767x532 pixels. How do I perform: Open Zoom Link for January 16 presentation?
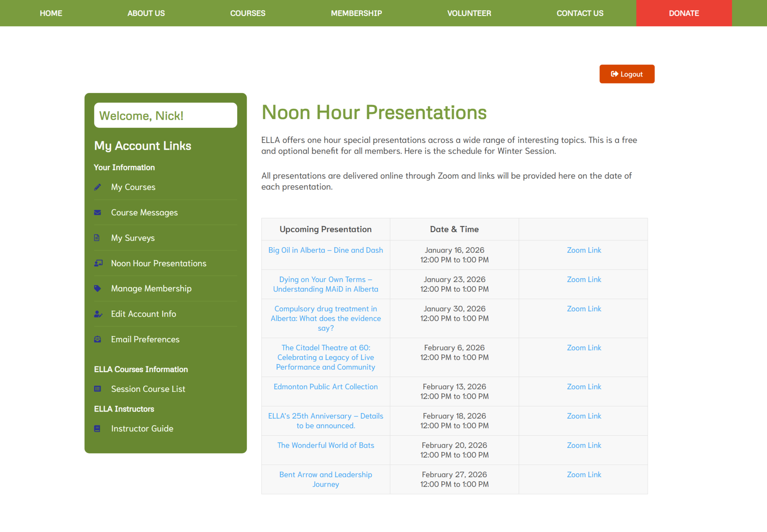pyautogui.click(x=584, y=250)
